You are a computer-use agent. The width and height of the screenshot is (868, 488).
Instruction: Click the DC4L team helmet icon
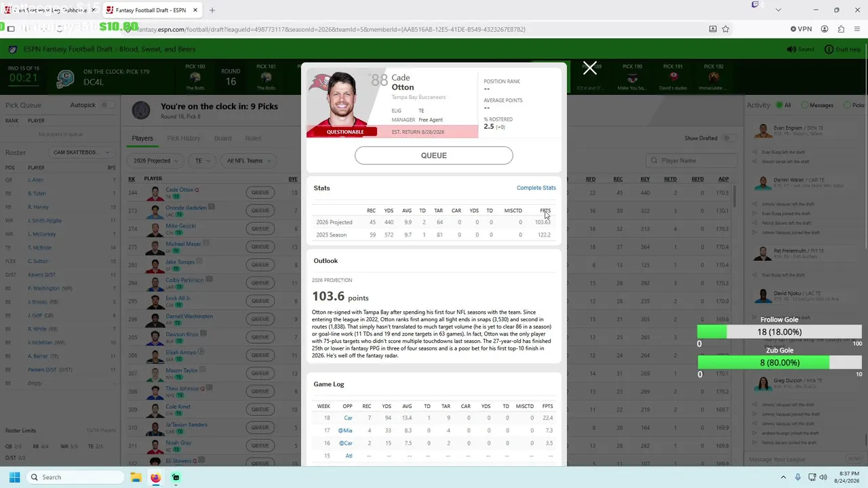[x=65, y=79]
